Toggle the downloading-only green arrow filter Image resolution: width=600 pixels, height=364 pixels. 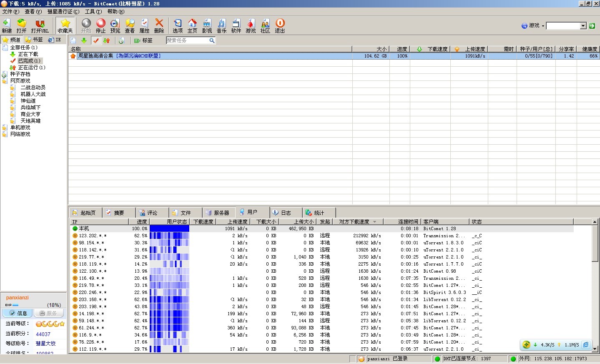[x=84, y=40]
